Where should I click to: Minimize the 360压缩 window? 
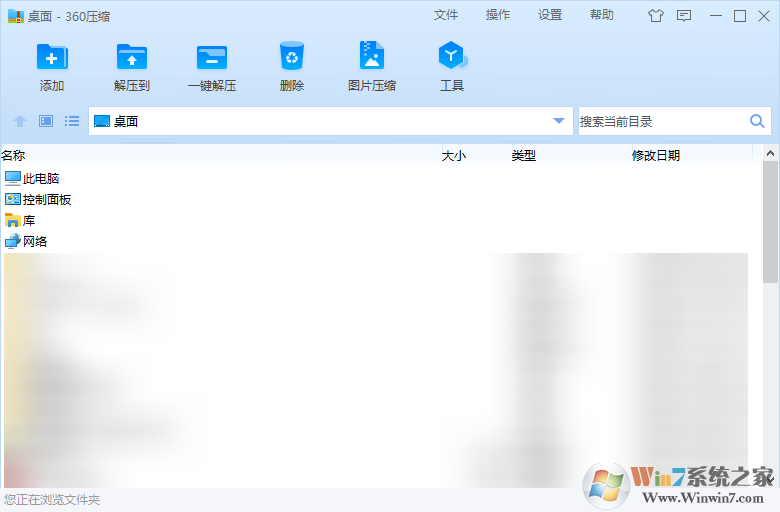click(716, 16)
